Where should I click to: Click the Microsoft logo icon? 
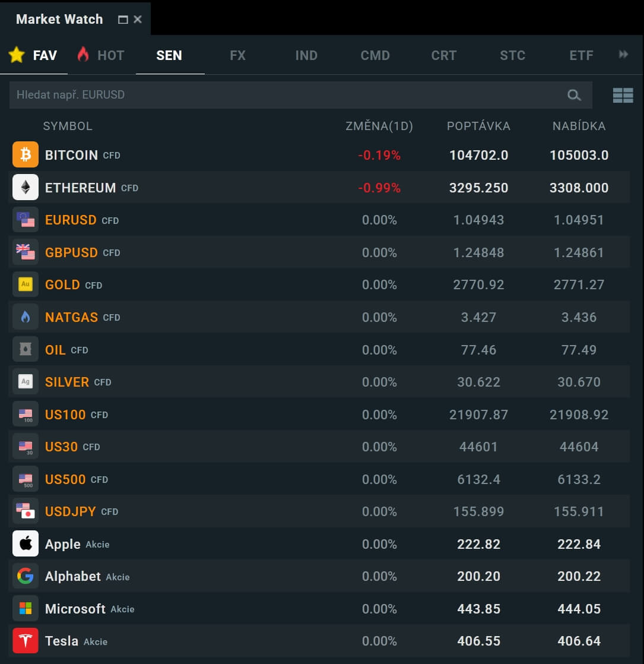tap(26, 609)
